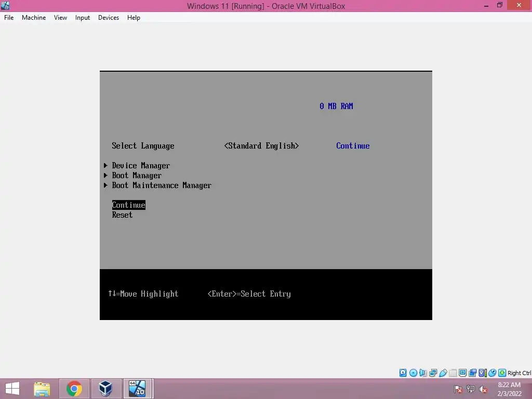
Task: Launch File Explorer from the taskbar
Action: coord(42,389)
